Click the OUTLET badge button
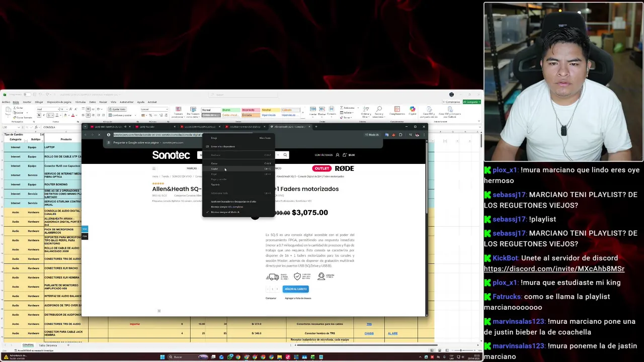 coord(321,168)
